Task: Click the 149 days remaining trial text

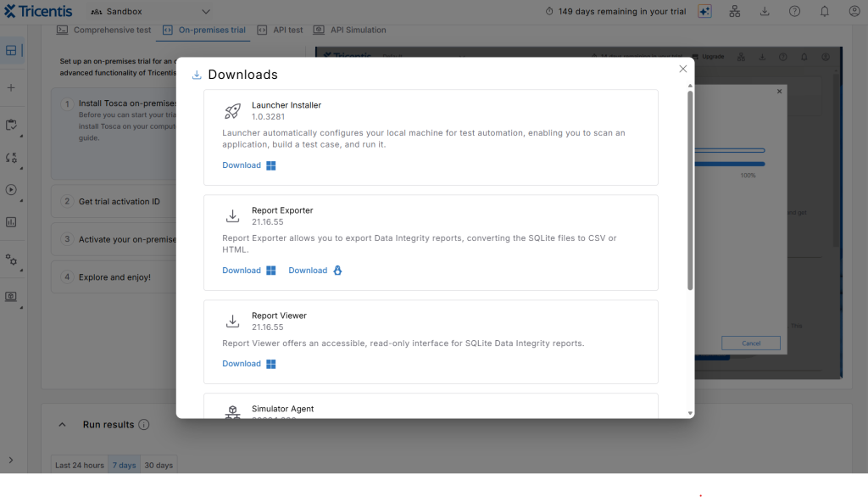Action: tap(621, 12)
